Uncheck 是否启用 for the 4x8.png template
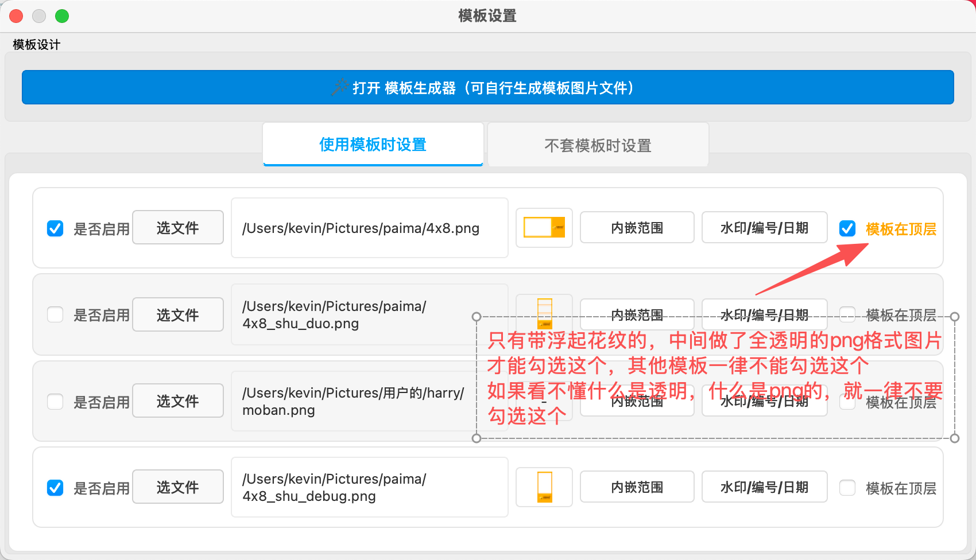Image resolution: width=976 pixels, height=560 pixels. tap(55, 228)
